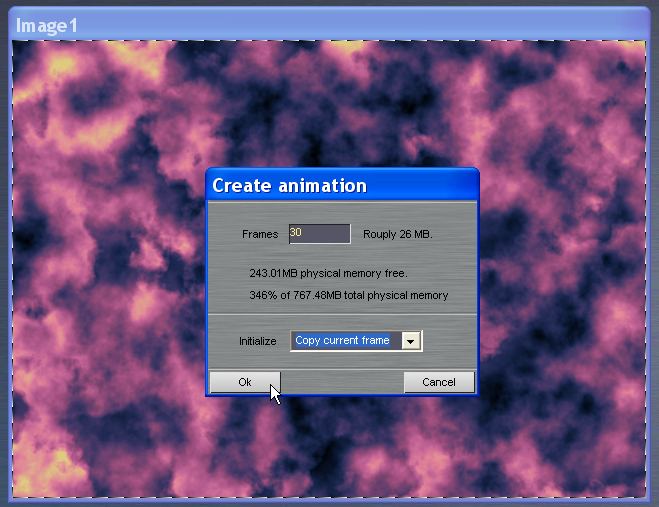Click the 'Rouply 26 MB.' size estimate

click(397, 235)
